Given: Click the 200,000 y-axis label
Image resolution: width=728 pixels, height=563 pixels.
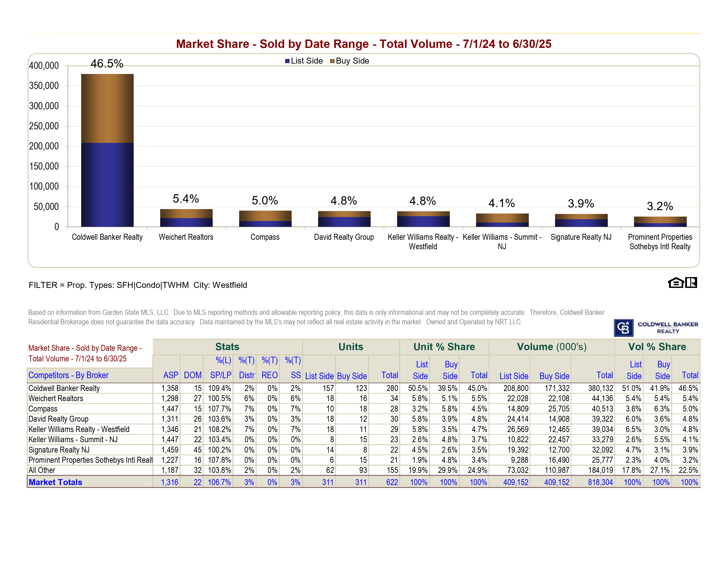Looking at the screenshot, I should 44,146.
